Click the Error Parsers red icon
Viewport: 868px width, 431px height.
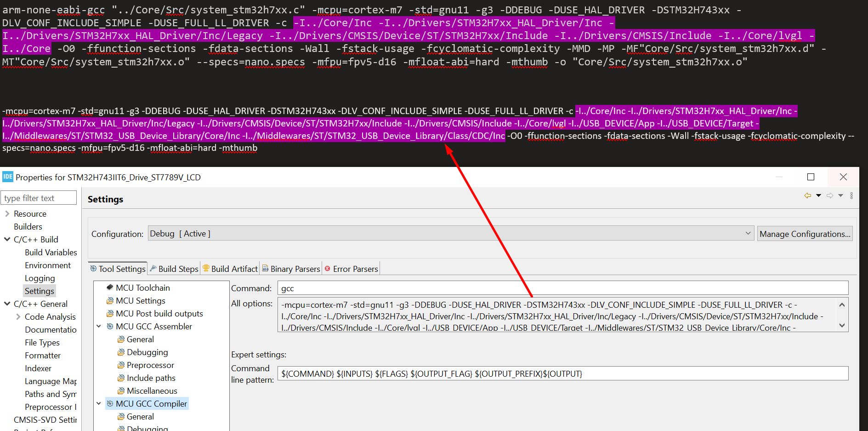[327, 268]
